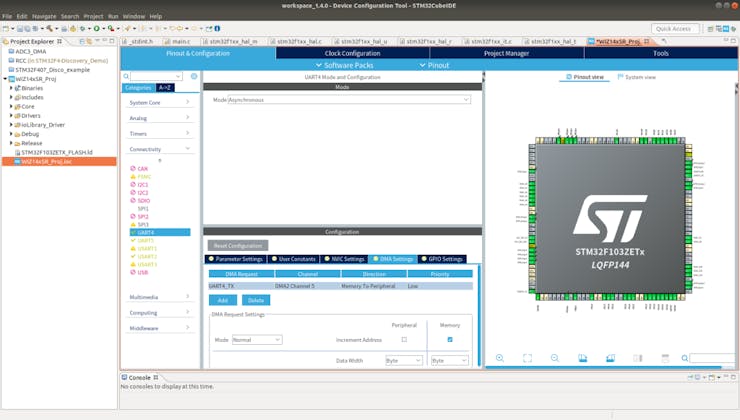Screen dimensions: 740x420
Task: Open the perspective icon next to Quick Access
Action: point(710,29)
